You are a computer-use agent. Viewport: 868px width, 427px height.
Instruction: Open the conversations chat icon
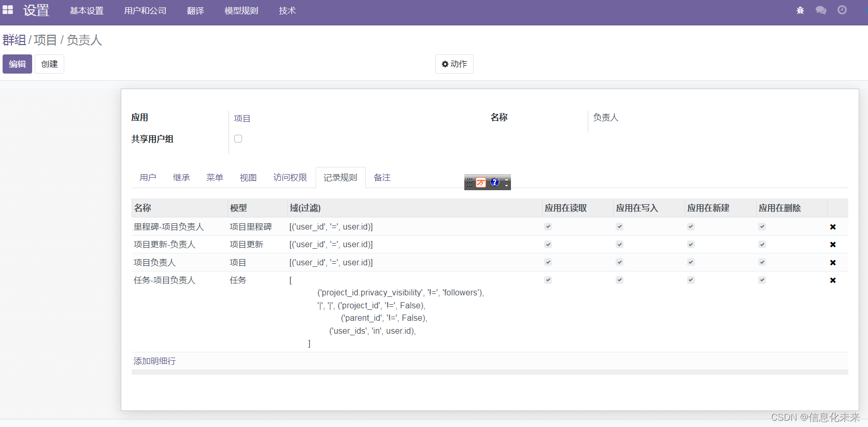821,10
